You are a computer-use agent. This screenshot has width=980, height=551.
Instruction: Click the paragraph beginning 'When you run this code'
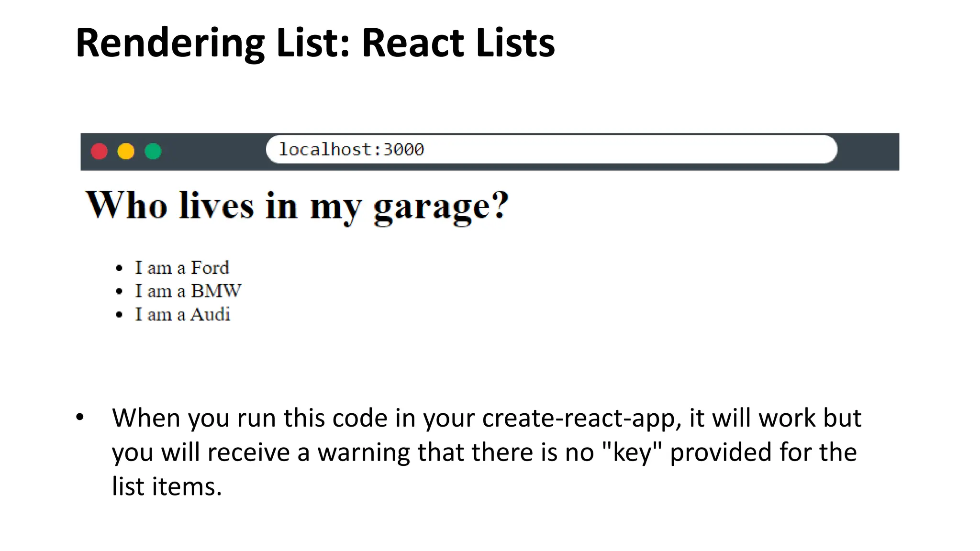click(x=486, y=452)
